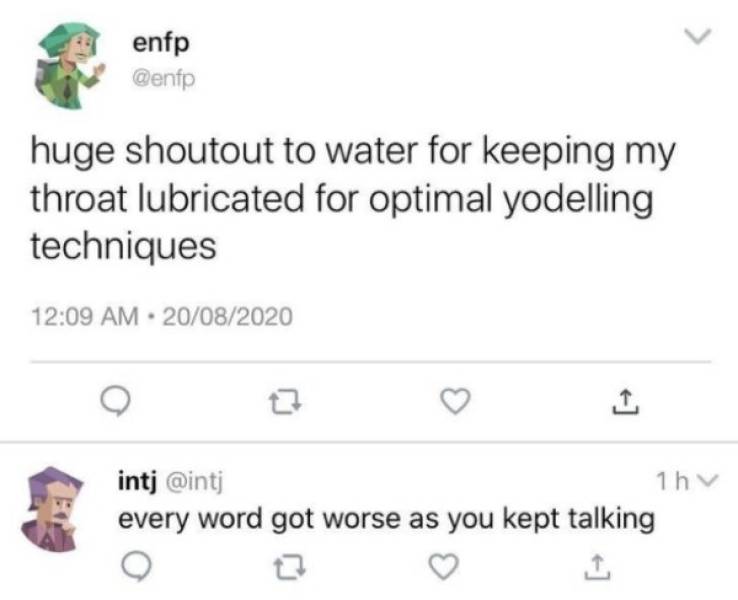Like the enfp yodelling tweet
738x600 pixels.
click(455, 401)
